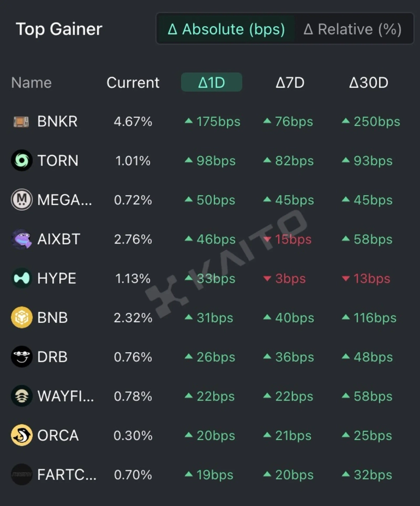Open the BNB token name link
This screenshot has height=506, width=420.
(x=52, y=318)
